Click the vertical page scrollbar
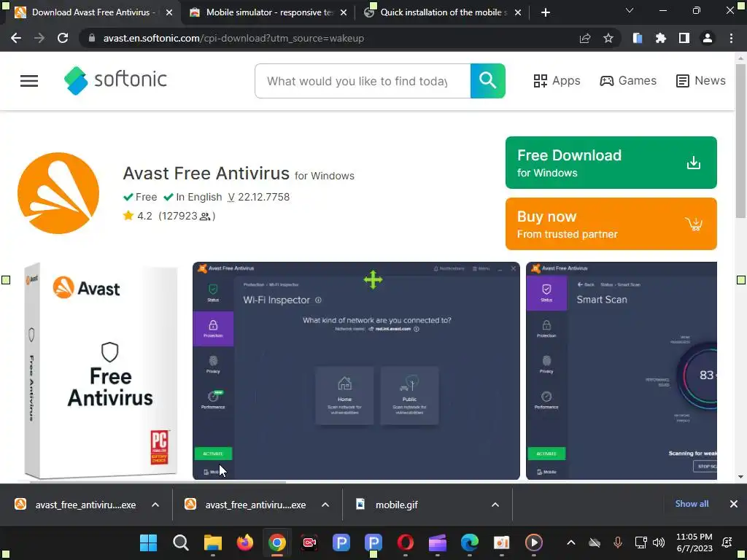 (x=740, y=141)
